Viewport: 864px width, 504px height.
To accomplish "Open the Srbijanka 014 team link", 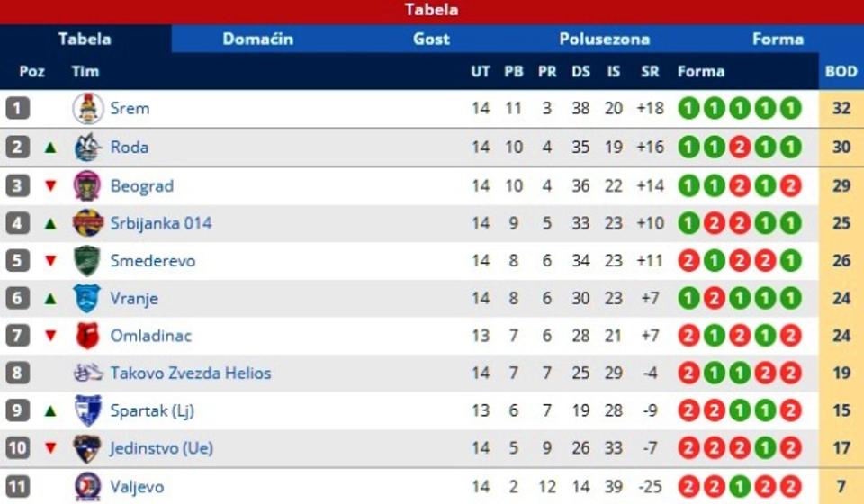I will click(161, 223).
